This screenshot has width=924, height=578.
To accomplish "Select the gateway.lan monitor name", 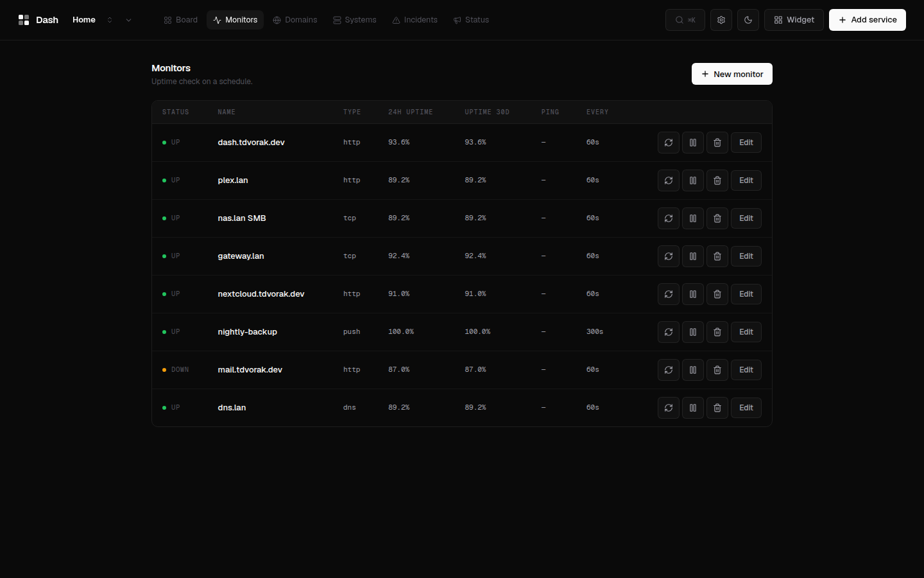I will tap(241, 256).
